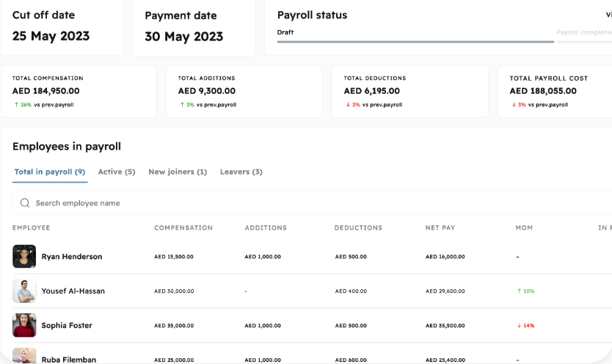Focus the Search employee name field
The image size is (612, 364).
313,203
